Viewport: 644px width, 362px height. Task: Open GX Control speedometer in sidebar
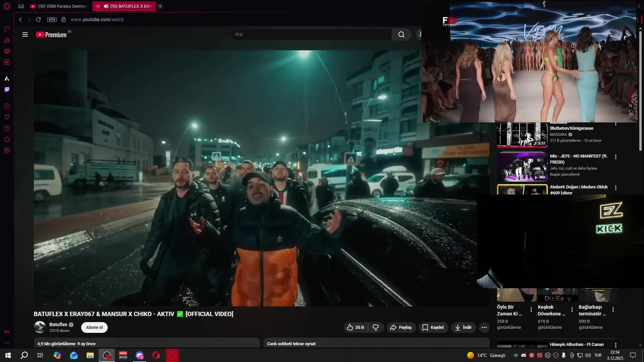tap(7, 29)
